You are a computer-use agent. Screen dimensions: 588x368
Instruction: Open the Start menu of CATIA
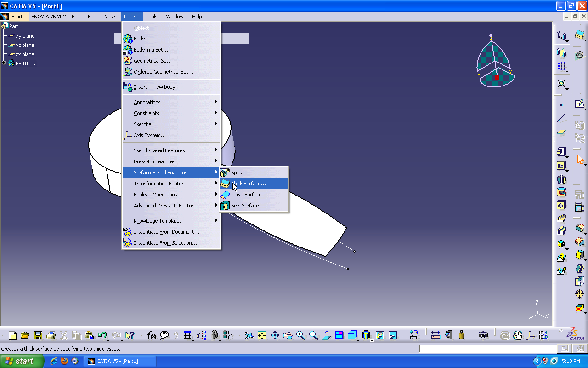point(17,17)
